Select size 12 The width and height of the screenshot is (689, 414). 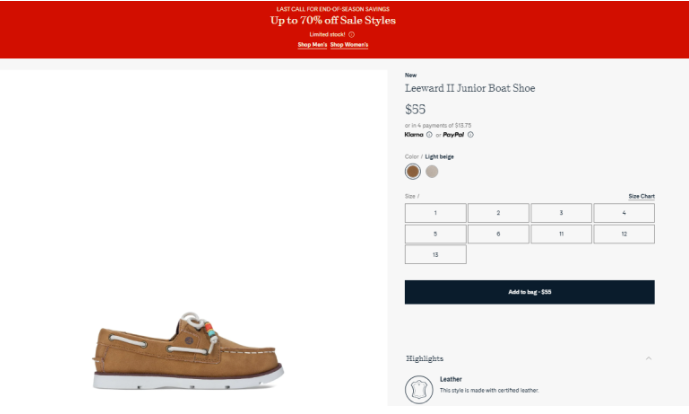click(624, 234)
